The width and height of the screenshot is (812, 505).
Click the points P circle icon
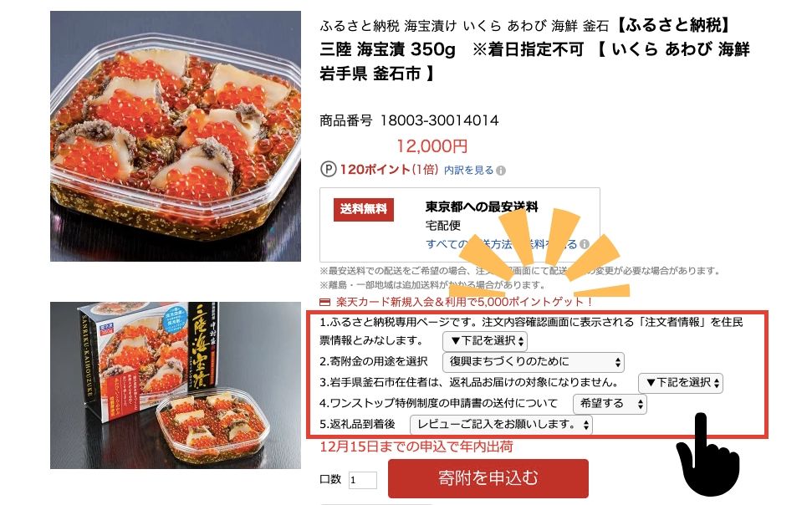tap(329, 170)
